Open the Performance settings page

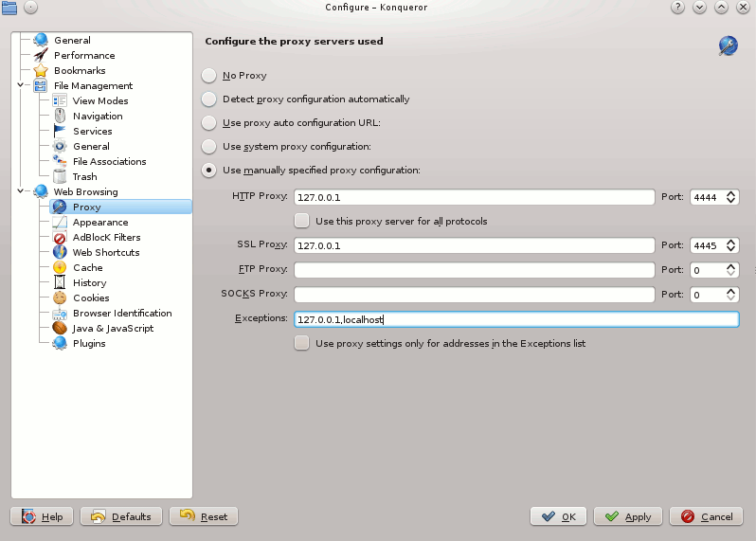84,55
